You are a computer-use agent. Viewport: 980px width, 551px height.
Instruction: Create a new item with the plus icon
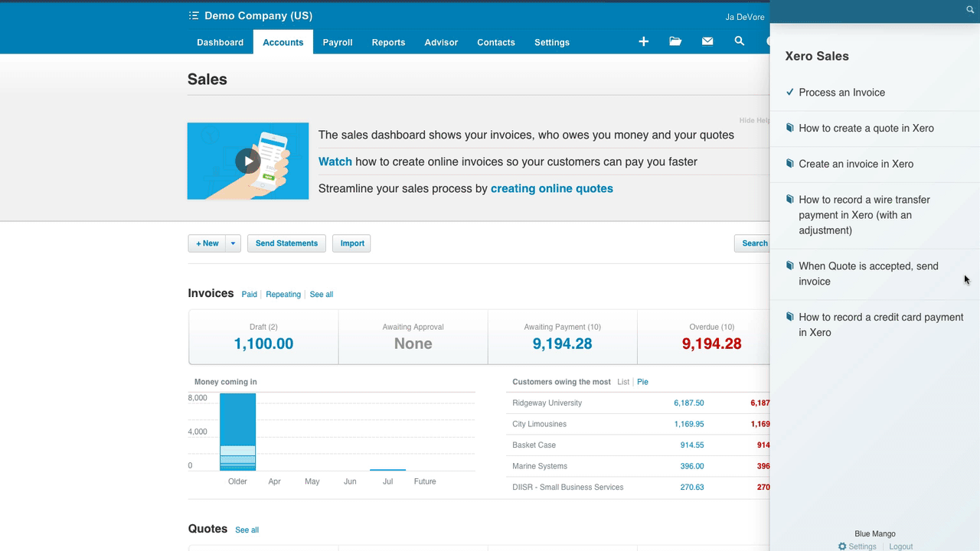643,41
